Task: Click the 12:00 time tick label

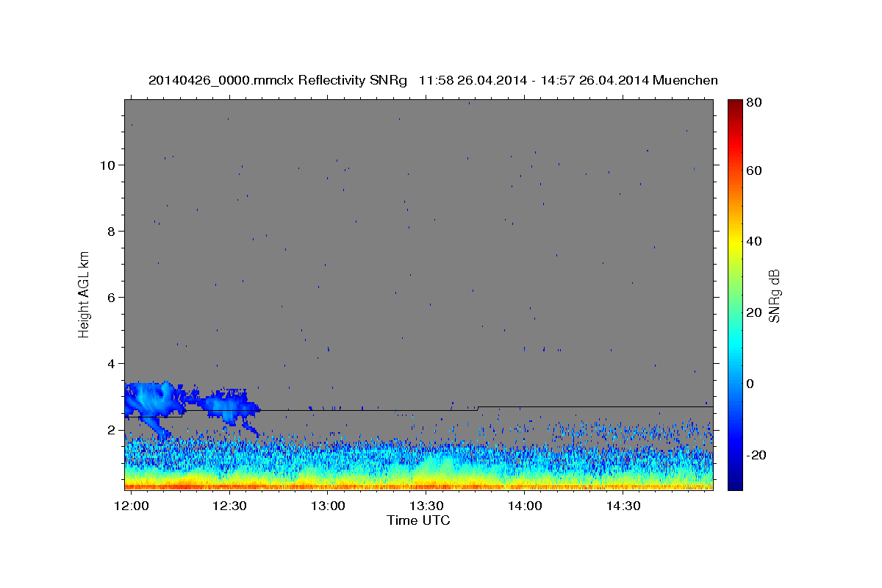Action: (x=132, y=506)
